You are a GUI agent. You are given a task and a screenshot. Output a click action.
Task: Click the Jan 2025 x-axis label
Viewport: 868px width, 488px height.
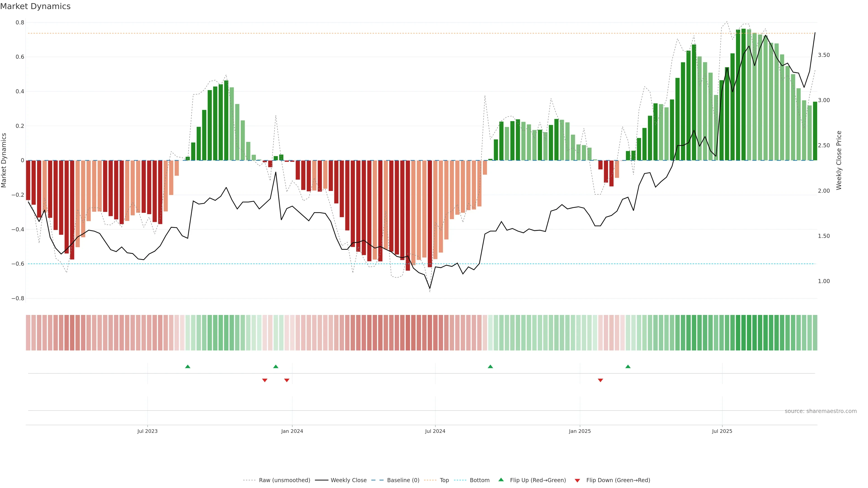pyautogui.click(x=580, y=431)
